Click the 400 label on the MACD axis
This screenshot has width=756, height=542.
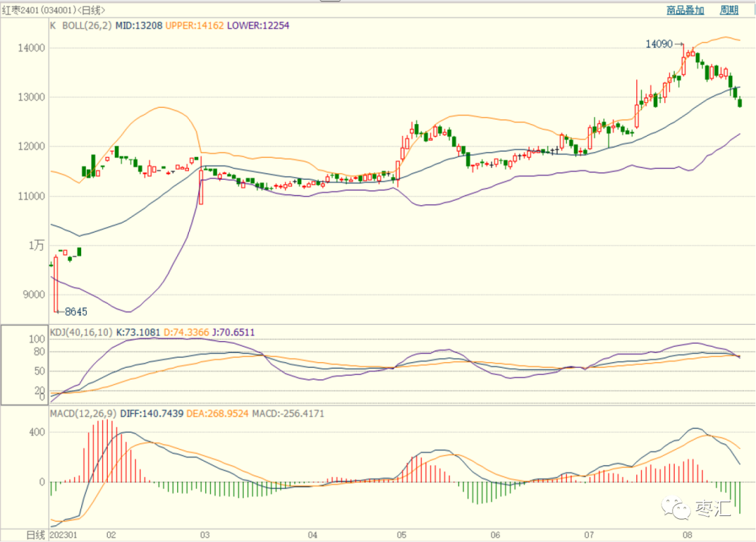(x=37, y=433)
